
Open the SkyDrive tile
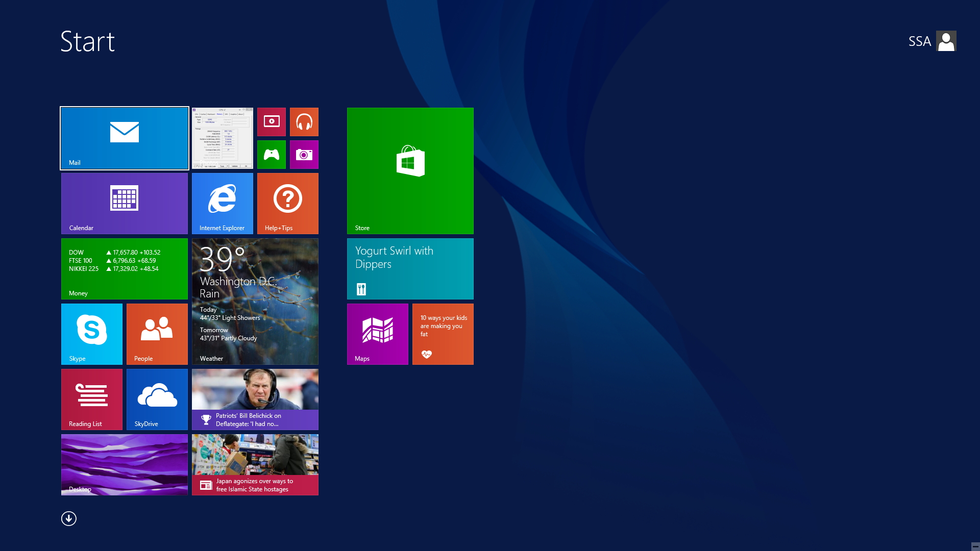157,399
